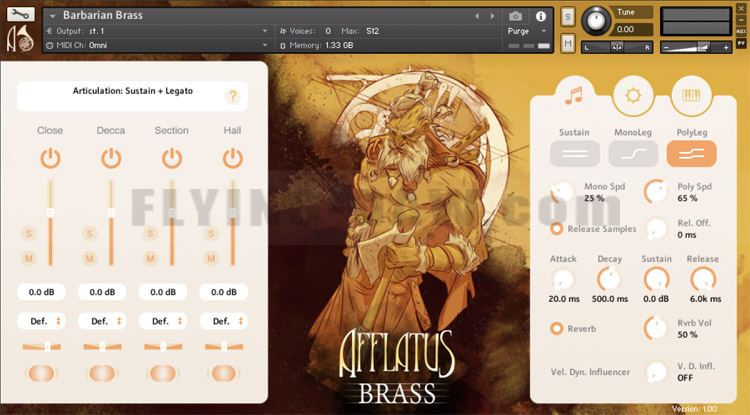Screen dimensions: 750x415
Task: Toggle the Close mic power button
Action: click(x=50, y=158)
